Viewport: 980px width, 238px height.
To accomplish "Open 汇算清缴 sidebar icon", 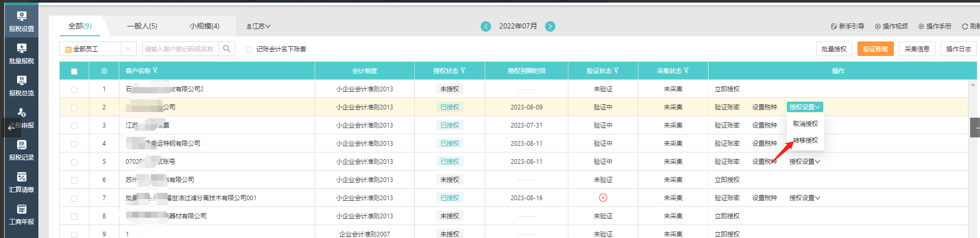I will [21, 183].
